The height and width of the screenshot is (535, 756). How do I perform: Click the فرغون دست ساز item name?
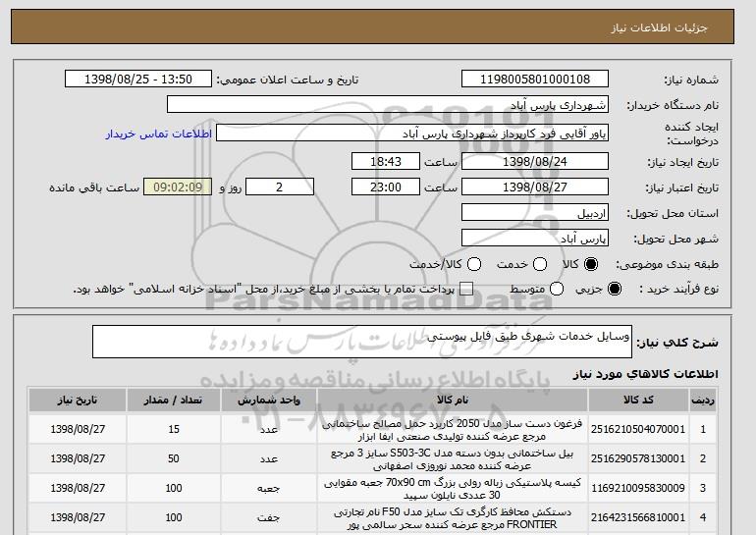coord(453,430)
